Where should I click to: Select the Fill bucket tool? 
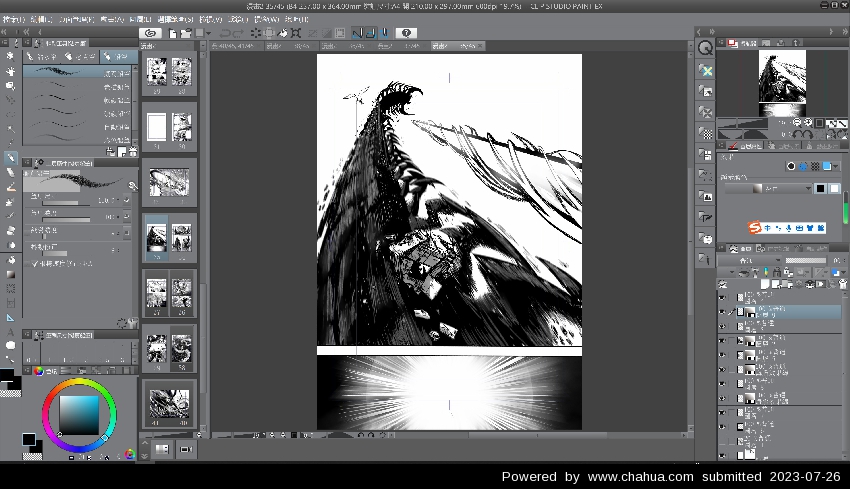pos(10,260)
